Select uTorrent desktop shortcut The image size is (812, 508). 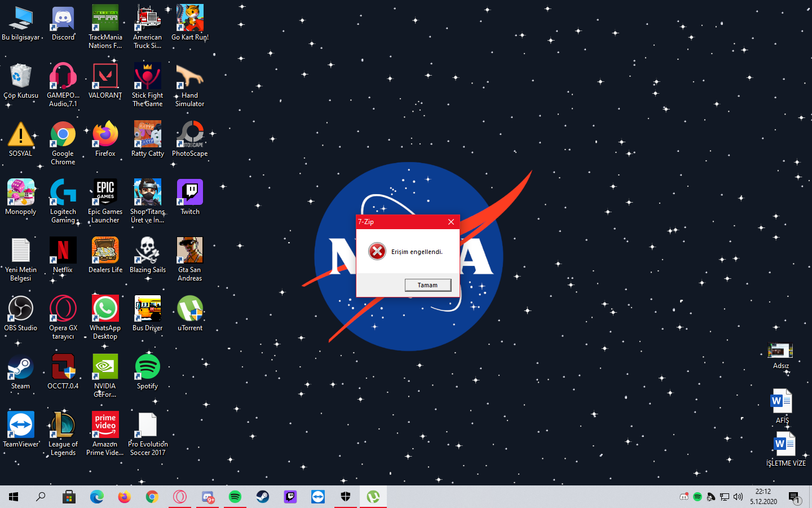[x=190, y=314]
